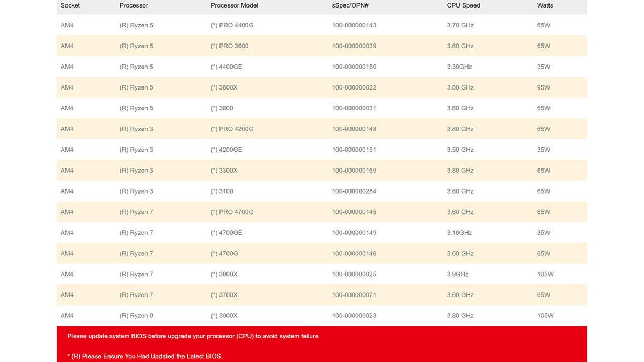Click the PRO 4400G processor model cell
This screenshot has height=362, width=644.
pyautogui.click(x=232, y=25)
